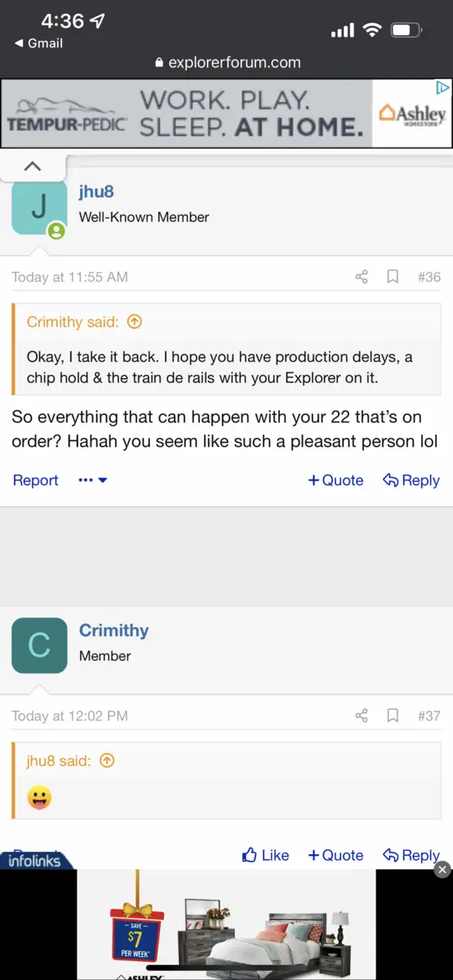The height and width of the screenshot is (980, 453).
Task: Jump to jhu8's quoted post arrow
Action: click(107, 760)
